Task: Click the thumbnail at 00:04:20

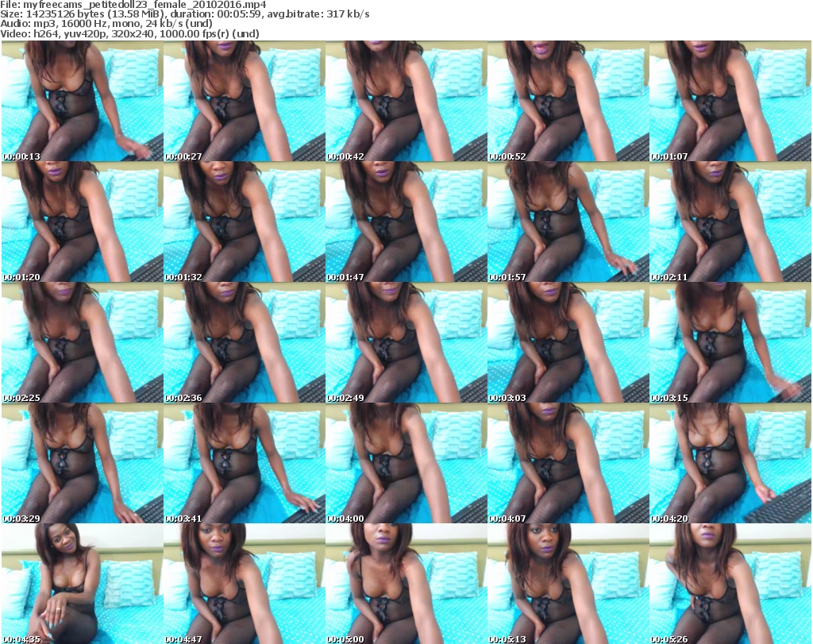Action: pyautogui.click(x=730, y=464)
